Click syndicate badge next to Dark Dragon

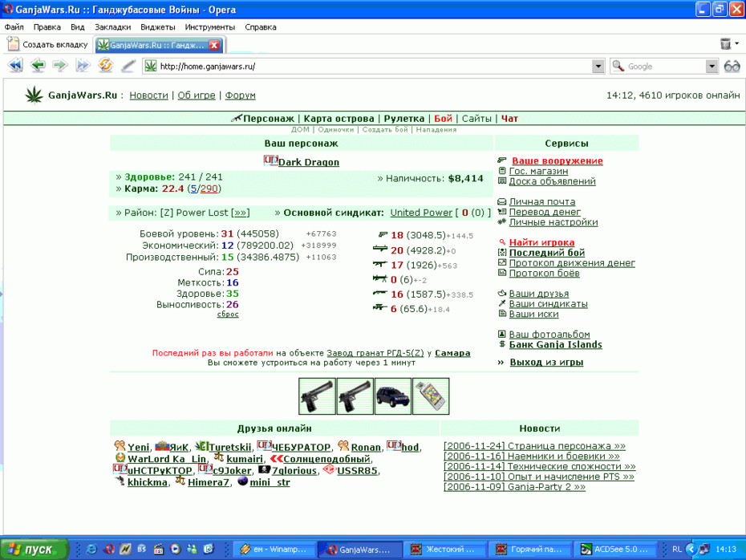pyautogui.click(x=270, y=160)
